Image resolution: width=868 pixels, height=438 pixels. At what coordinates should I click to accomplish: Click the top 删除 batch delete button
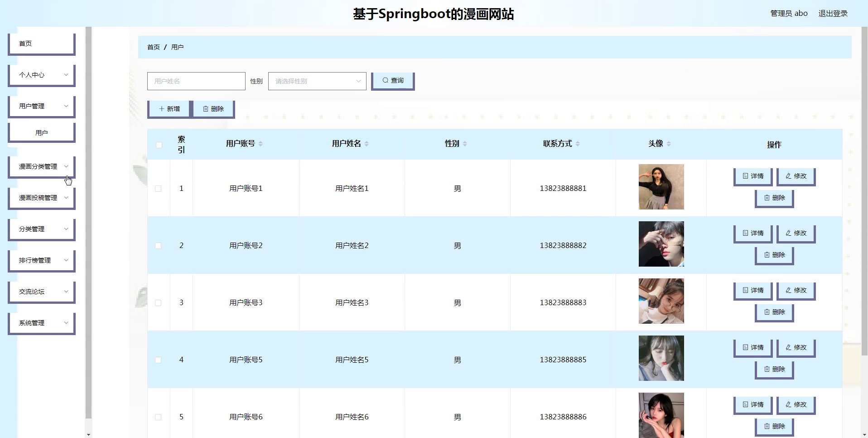pos(213,109)
